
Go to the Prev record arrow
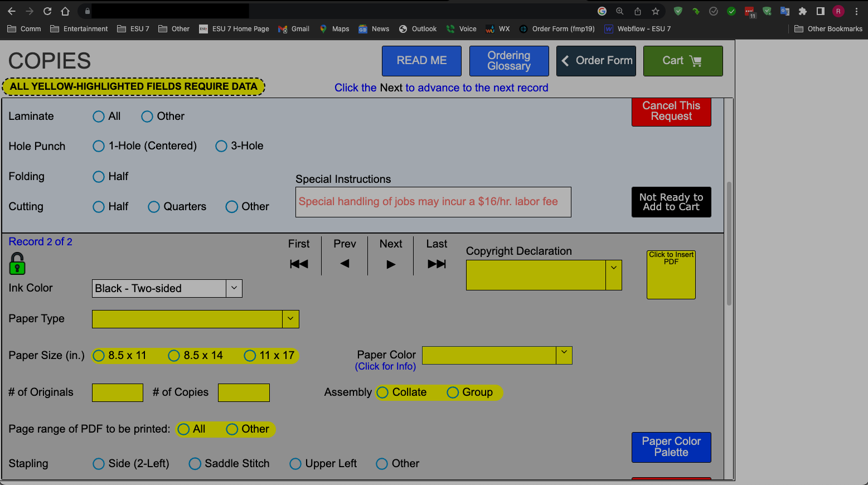point(345,264)
